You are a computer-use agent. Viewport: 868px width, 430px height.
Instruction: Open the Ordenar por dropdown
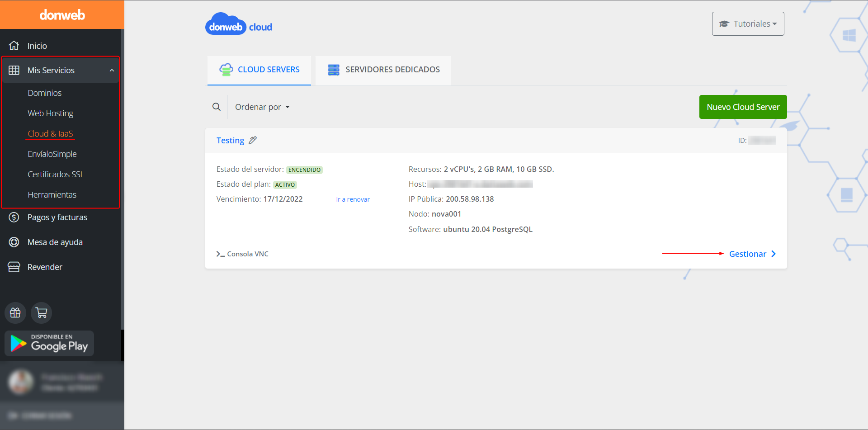pyautogui.click(x=262, y=107)
